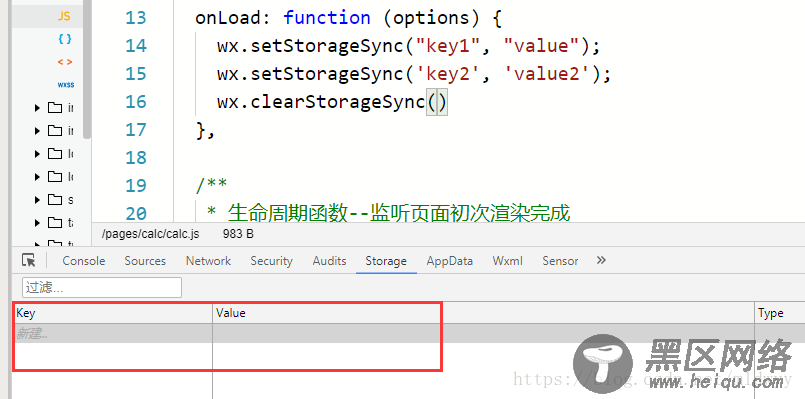Image resolution: width=805 pixels, height=399 pixels.
Task: Open the JSON file with braces icon
Action: (65, 39)
